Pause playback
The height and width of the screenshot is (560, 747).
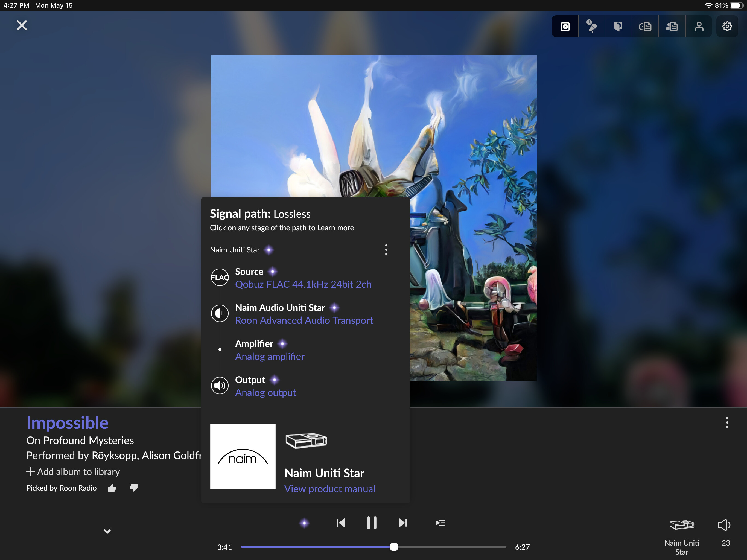click(372, 523)
